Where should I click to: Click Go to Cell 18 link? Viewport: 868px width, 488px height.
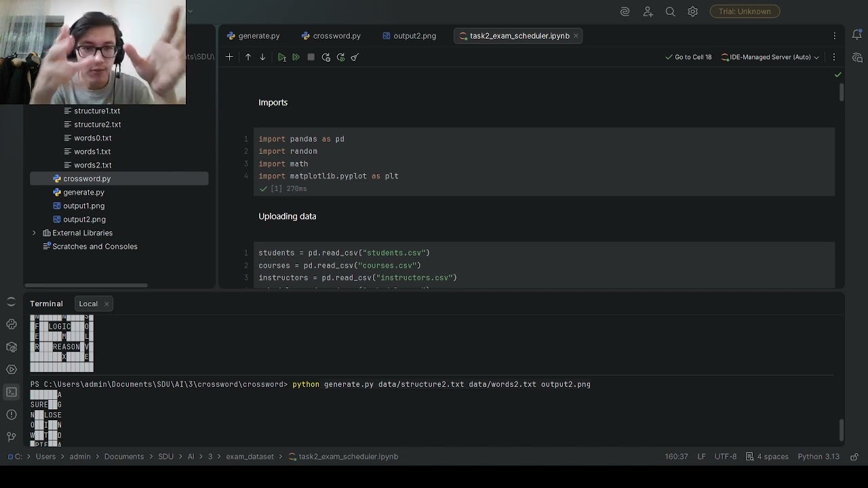688,57
